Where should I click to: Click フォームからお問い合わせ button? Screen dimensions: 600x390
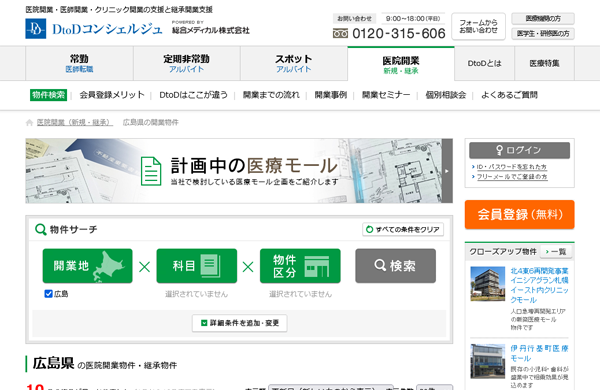(478, 26)
